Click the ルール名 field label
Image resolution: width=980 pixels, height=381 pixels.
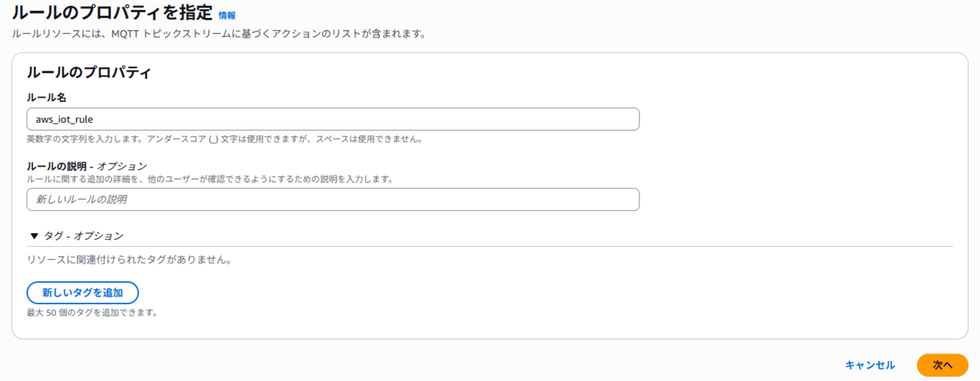[x=47, y=98]
